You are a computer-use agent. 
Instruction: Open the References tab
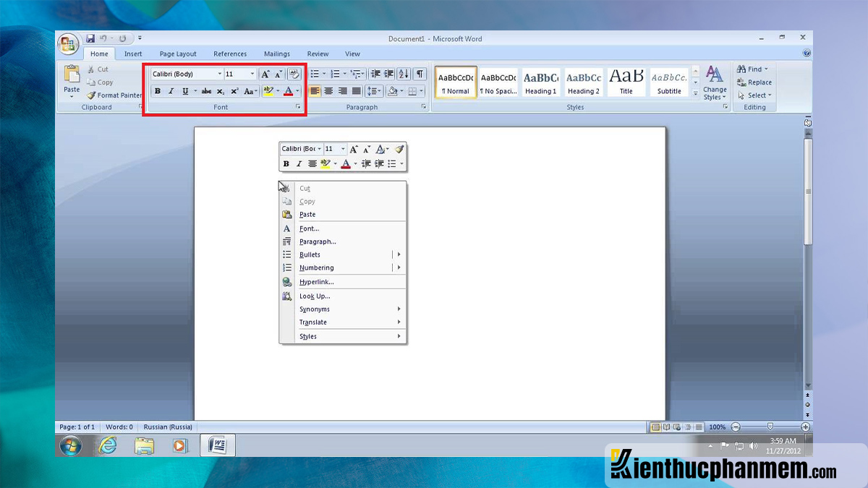pos(230,53)
